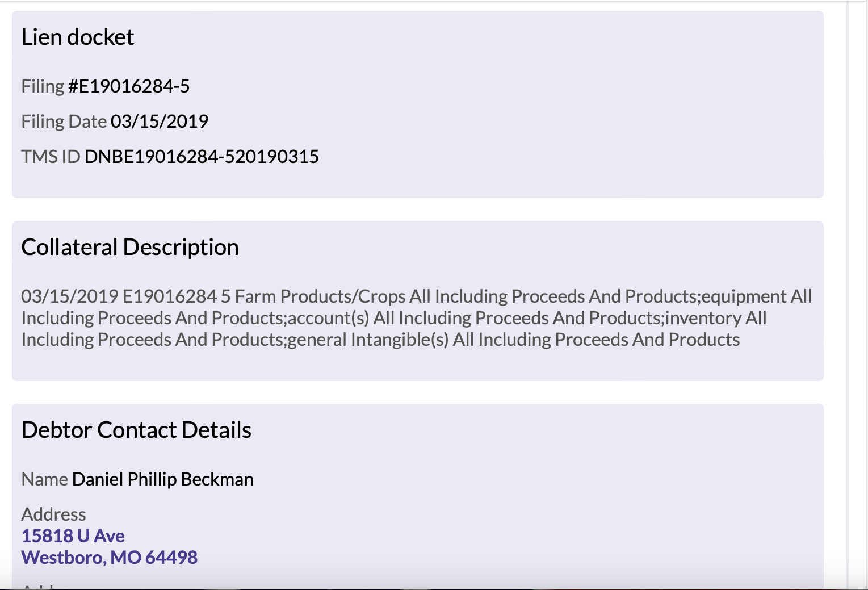Image resolution: width=868 pixels, height=590 pixels.
Task: Click "general Intangible(s)" in the collateral text
Action: pos(368,340)
